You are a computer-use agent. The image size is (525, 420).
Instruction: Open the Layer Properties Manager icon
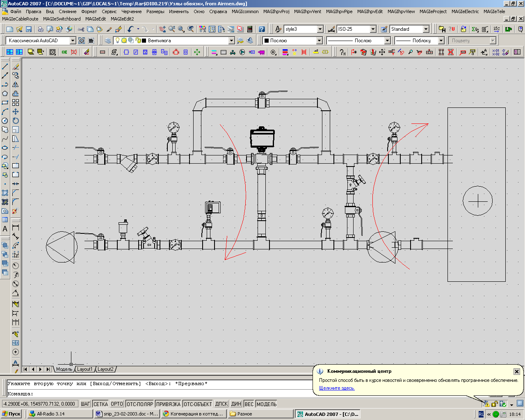[108, 41]
